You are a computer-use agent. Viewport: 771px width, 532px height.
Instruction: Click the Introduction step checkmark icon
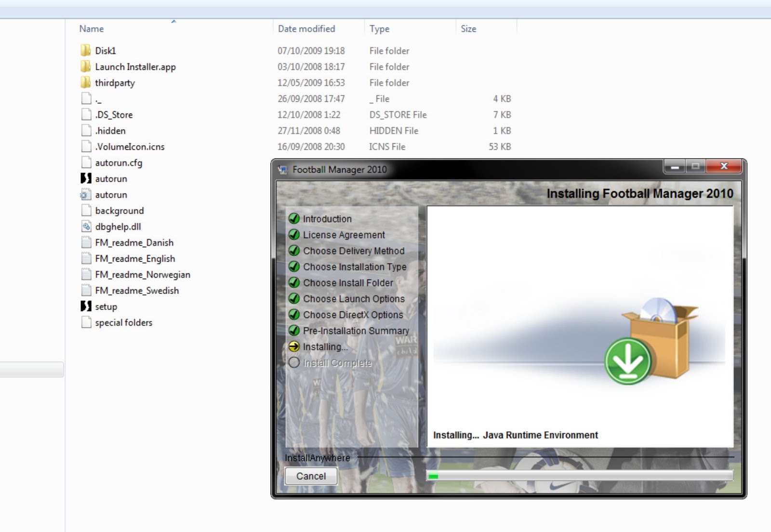tap(294, 219)
